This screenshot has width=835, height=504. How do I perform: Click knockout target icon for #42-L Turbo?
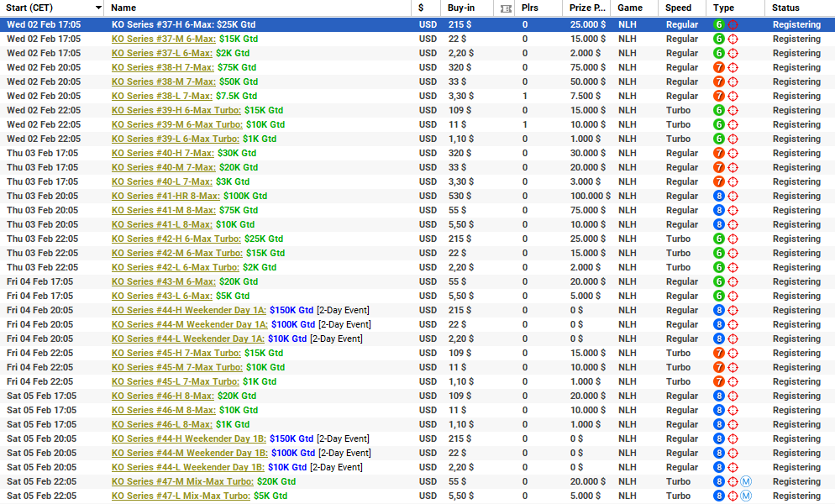tap(733, 267)
